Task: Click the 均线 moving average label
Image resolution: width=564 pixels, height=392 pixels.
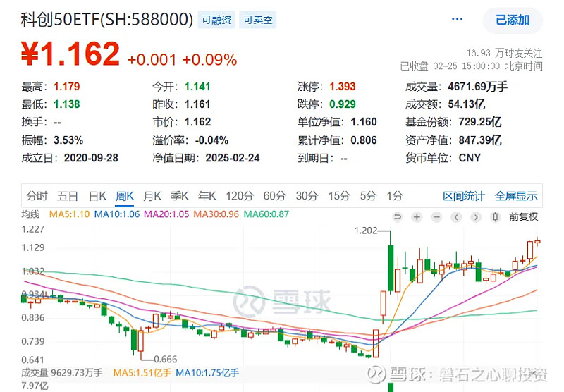Action: (30, 214)
